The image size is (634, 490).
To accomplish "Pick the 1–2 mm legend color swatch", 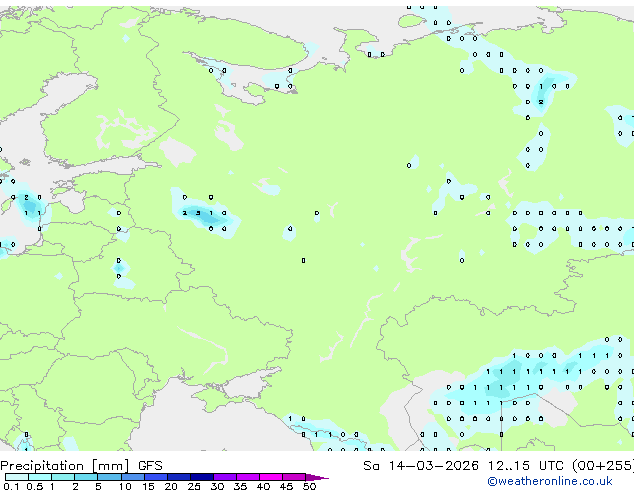I will [63, 477].
